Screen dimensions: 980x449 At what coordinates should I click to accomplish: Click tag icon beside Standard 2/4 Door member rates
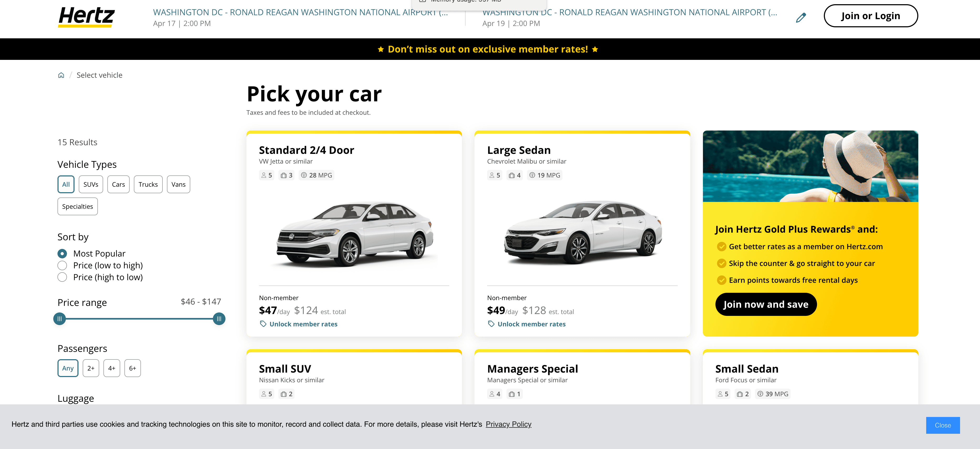coord(263,324)
